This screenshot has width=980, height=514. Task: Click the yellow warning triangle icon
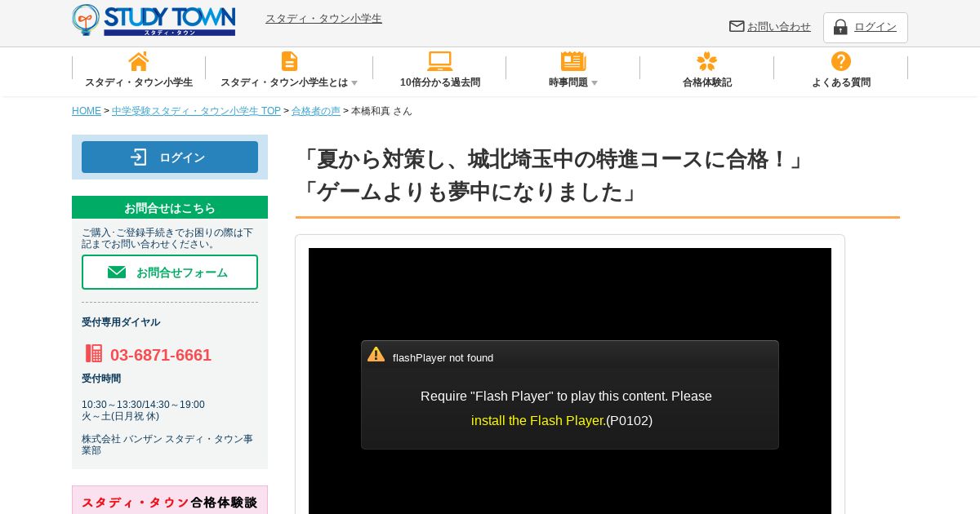(376, 354)
